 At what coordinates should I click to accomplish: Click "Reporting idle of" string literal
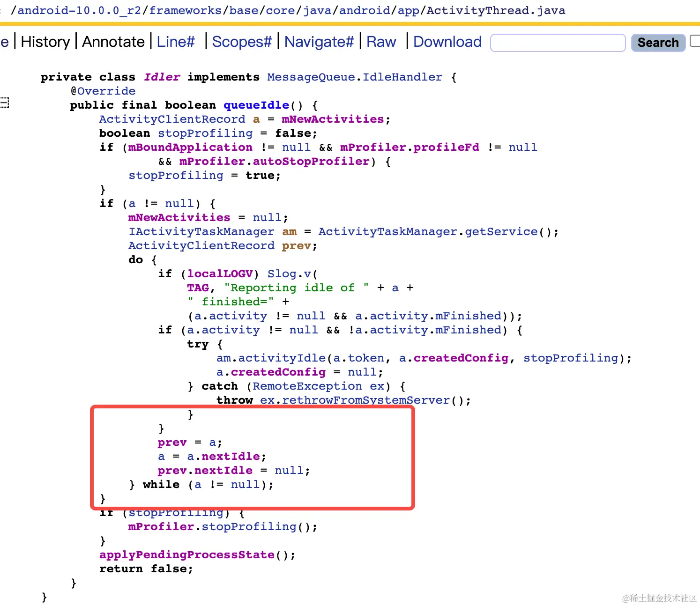pyautogui.click(x=296, y=288)
